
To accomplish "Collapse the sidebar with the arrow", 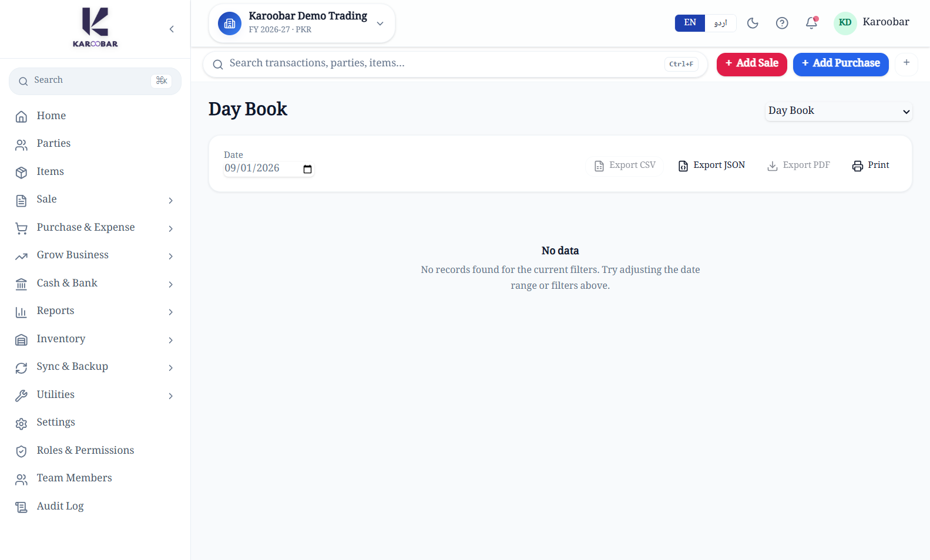I will [172, 29].
